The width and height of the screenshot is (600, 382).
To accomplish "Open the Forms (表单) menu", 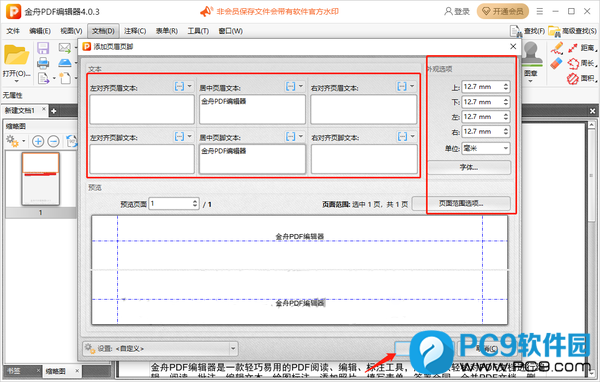I will coord(166,31).
